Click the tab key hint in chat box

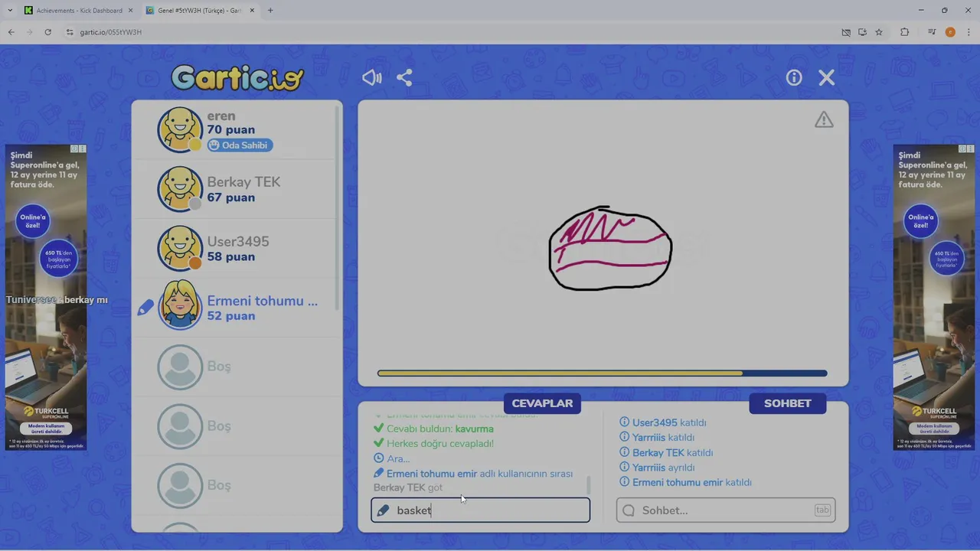pos(822,510)
